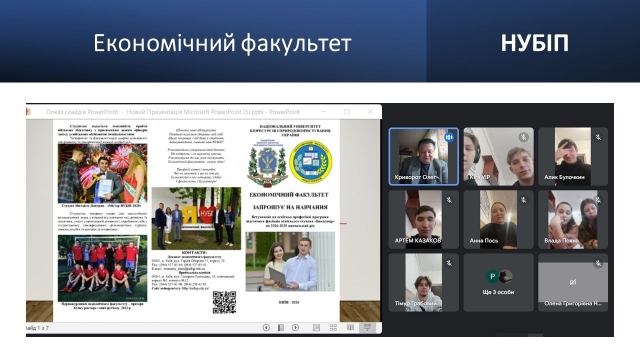Open Slide Sorter grid view icon
This screenshot has height=360, width=640.
(333, 328)
